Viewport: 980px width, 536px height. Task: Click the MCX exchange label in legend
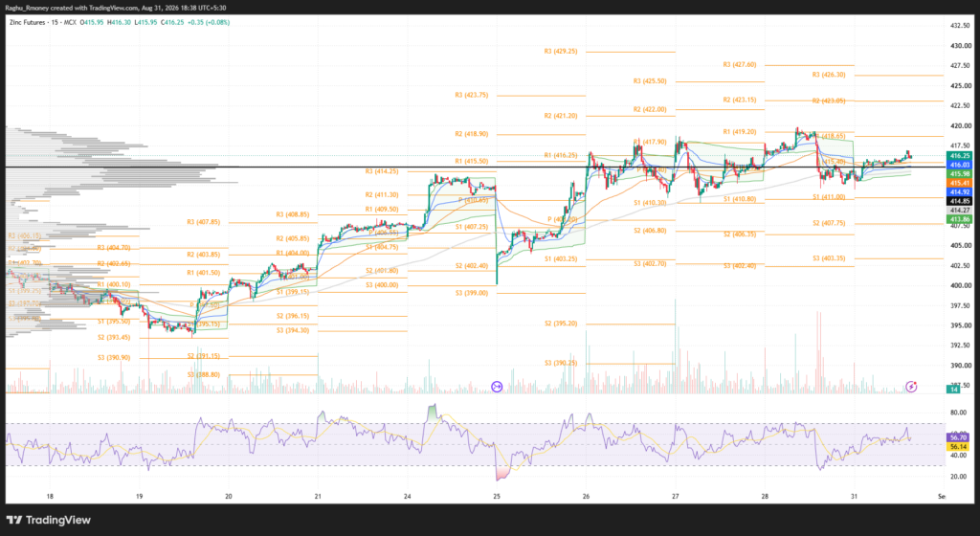click(69, 22)
